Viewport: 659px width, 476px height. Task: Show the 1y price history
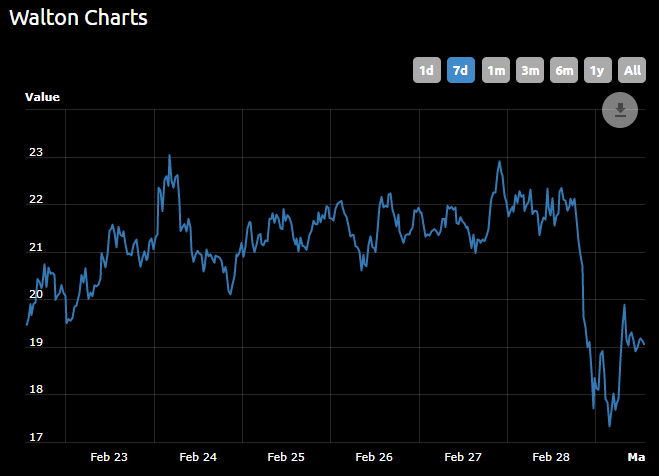pos(598,70)
